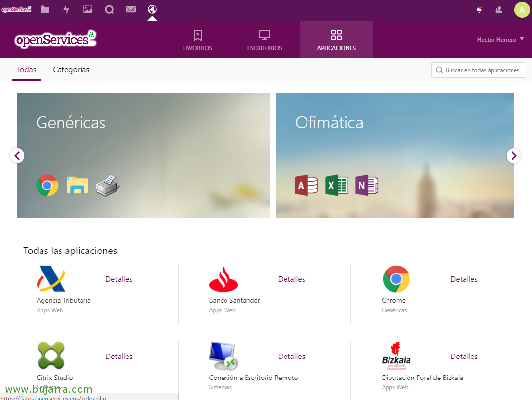Open the Files folder icon in top bar
Image resolution: width=532 pixels, height=400 pixels.
tap(45, 9)
